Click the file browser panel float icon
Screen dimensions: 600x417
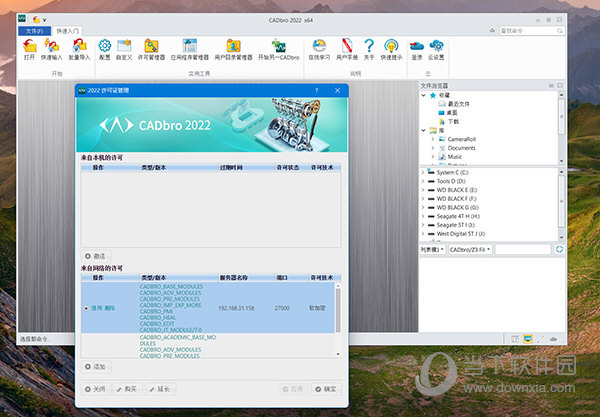click(560, 85)
